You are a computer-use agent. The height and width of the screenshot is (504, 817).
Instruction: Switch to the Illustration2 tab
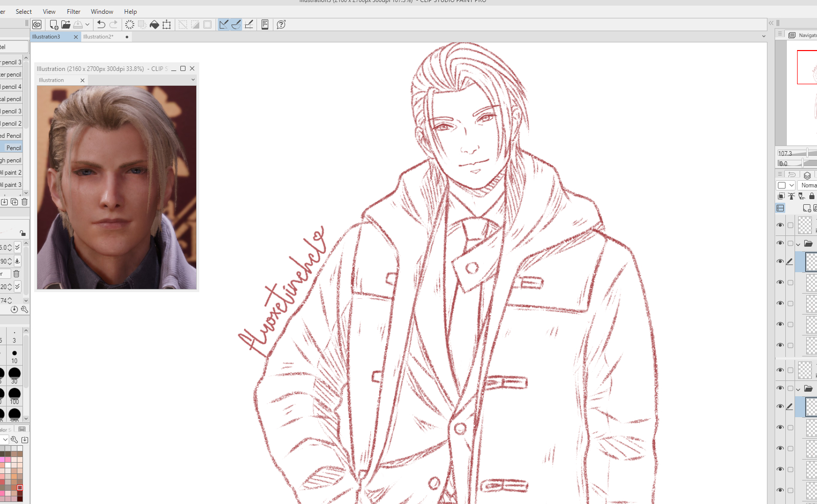tap(98, 37)
